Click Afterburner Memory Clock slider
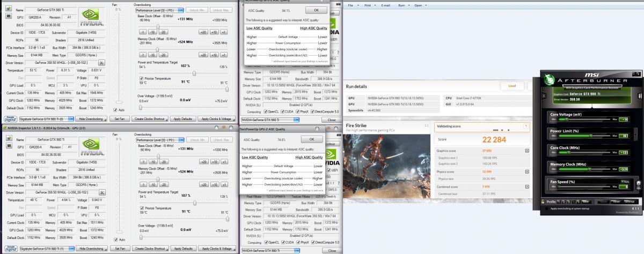Image resolution: width=644 pixels, height=254 pixels. pyautogui.click(x=589, y=170)
